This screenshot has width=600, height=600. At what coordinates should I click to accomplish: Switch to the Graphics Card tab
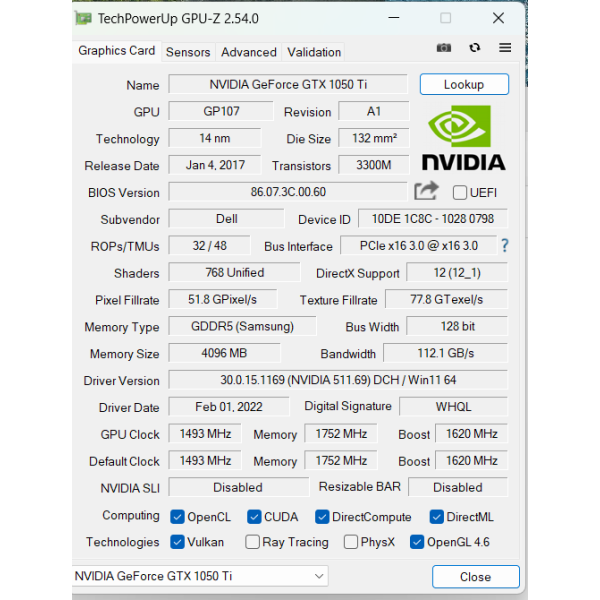[116, 51]
